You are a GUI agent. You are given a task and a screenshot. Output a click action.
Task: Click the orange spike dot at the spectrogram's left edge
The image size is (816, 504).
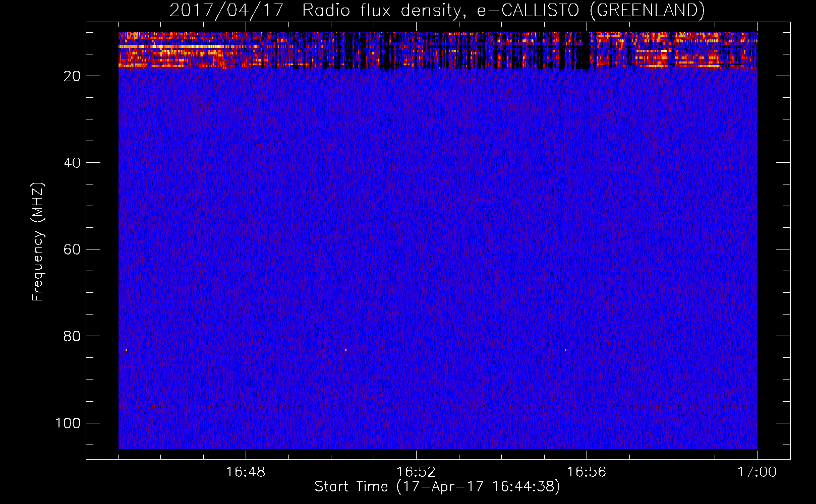coord(126,350)
